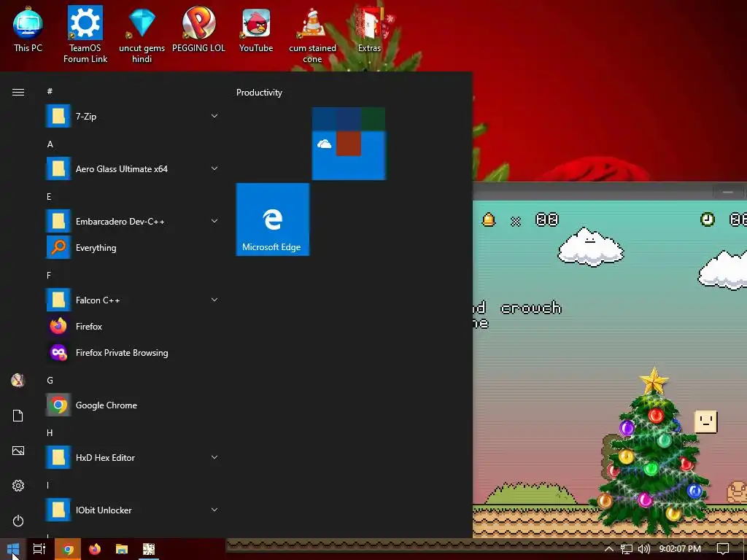Open the Extras desktop icon
Image resolution: width=747 pixels, height=560 pixels.
point(369,29)
